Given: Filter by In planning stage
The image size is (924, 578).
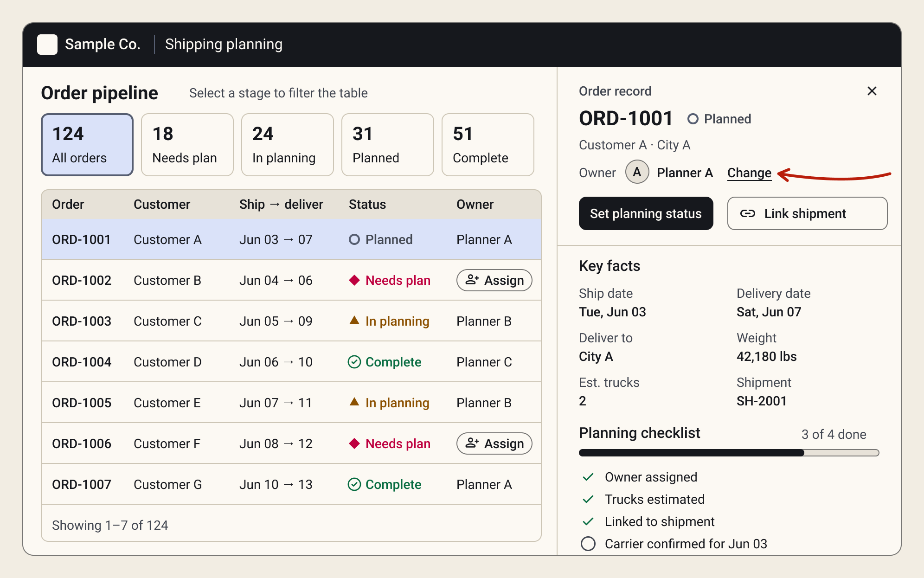Looking at the screenshot, I should tap(288, 145).
